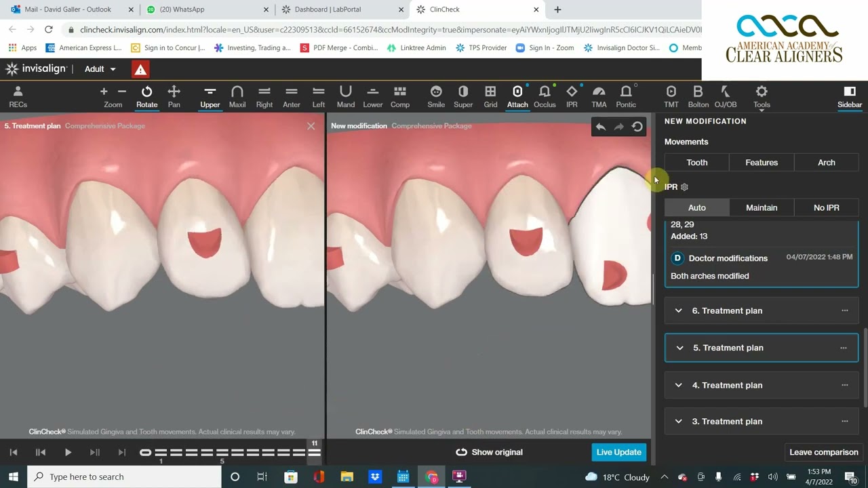This screenshot has width=868, height=488.
Task: Show the Anterior view
Action: pos(292,96)
